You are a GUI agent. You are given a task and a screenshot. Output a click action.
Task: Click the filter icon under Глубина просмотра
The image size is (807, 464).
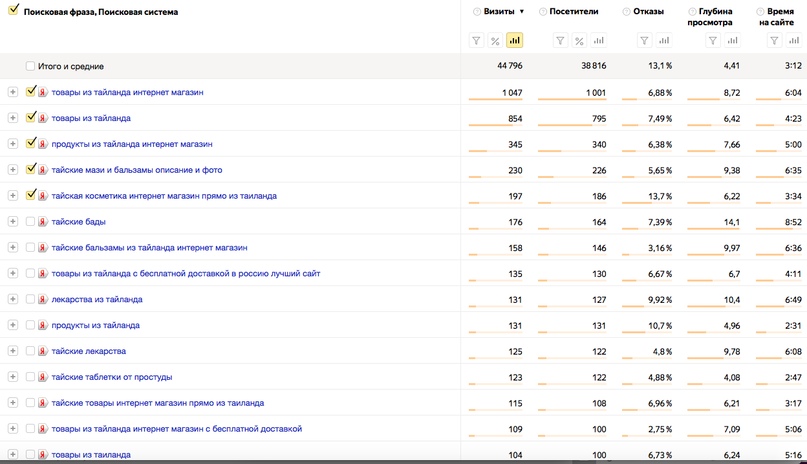(713, 41)
